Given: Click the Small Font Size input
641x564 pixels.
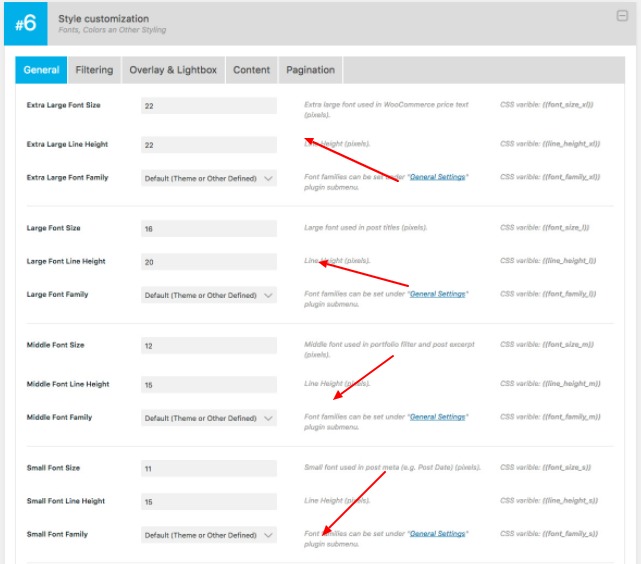Looking at the screenshot, I should pos(209,468).
